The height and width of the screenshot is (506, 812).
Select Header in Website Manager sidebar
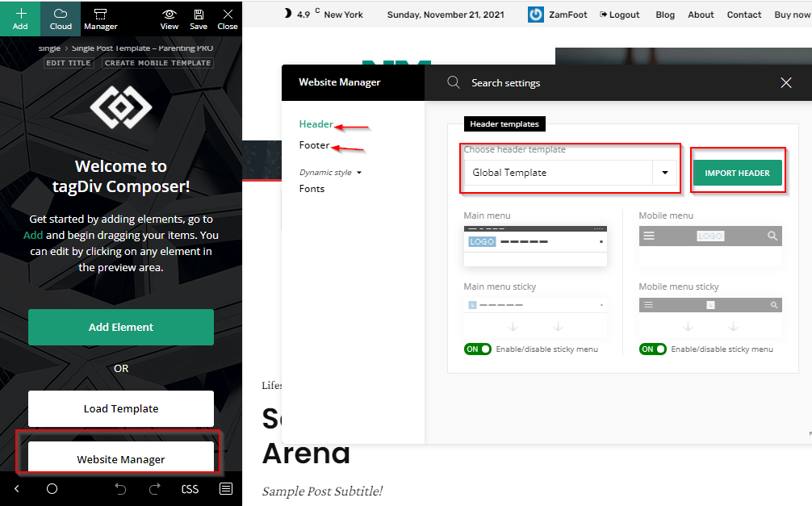[316, 124]
